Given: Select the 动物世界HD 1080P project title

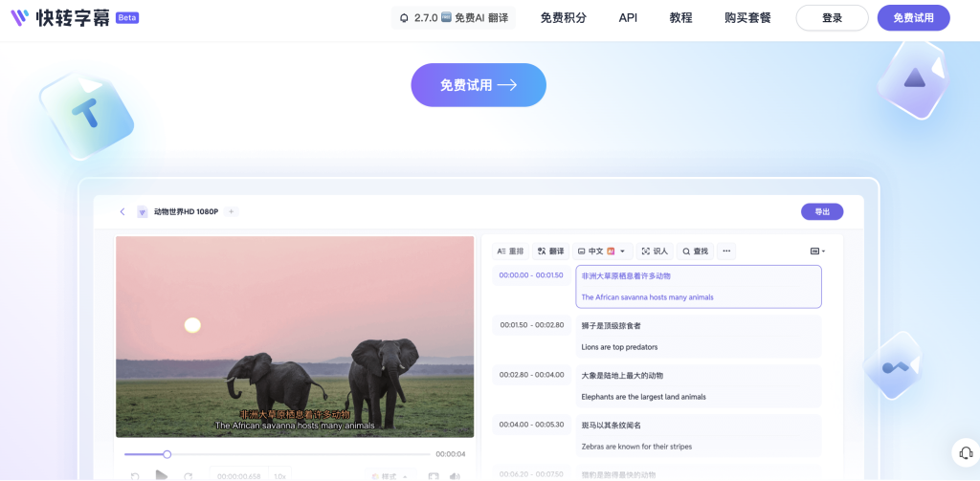Looking at the screenshot, I should [x=187, y=211].
